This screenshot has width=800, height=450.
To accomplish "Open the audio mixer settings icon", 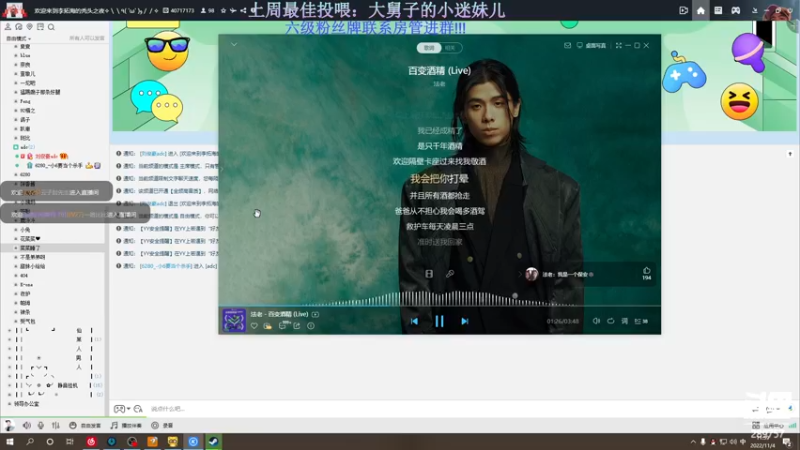I will click(x=56, y=425).
